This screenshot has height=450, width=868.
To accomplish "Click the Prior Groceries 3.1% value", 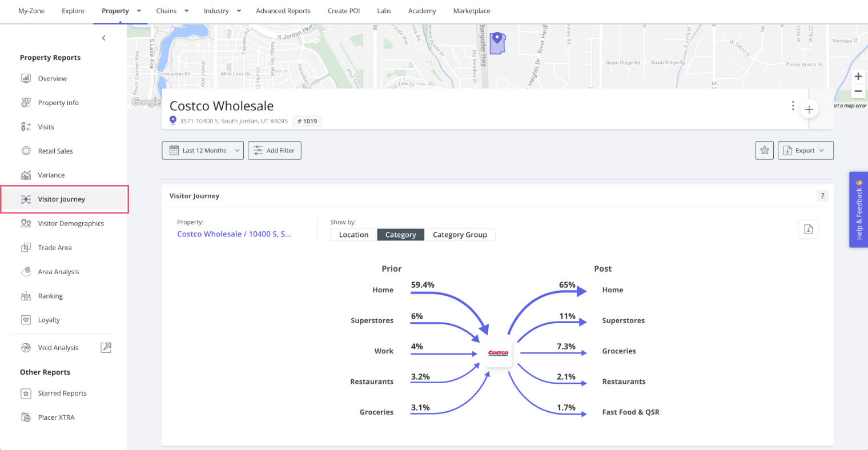I will 420,408.
